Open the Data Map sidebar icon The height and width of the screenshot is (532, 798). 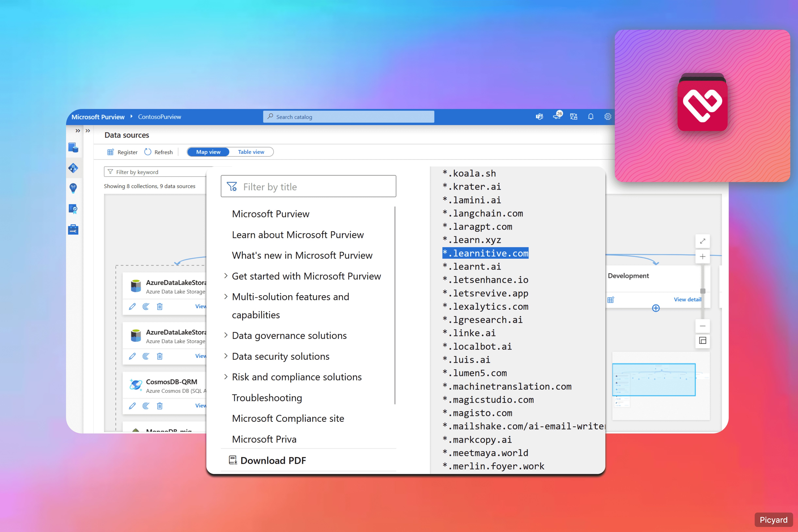pos(73,168)
